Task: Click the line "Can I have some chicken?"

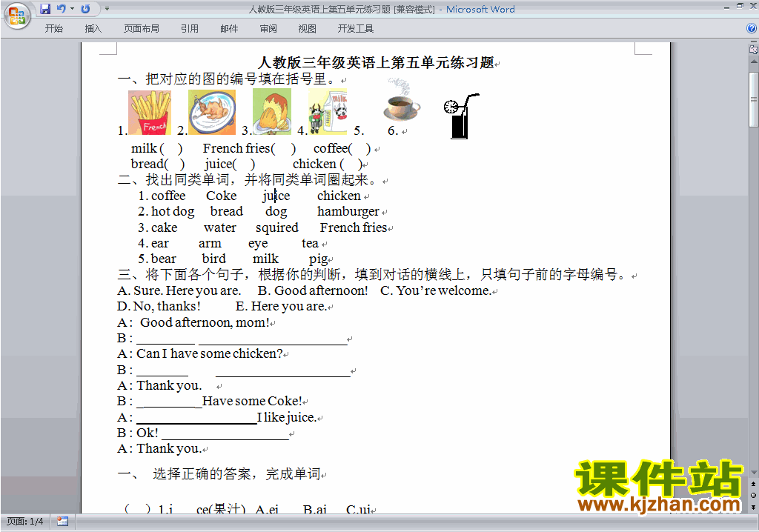Action: [210, 354]
